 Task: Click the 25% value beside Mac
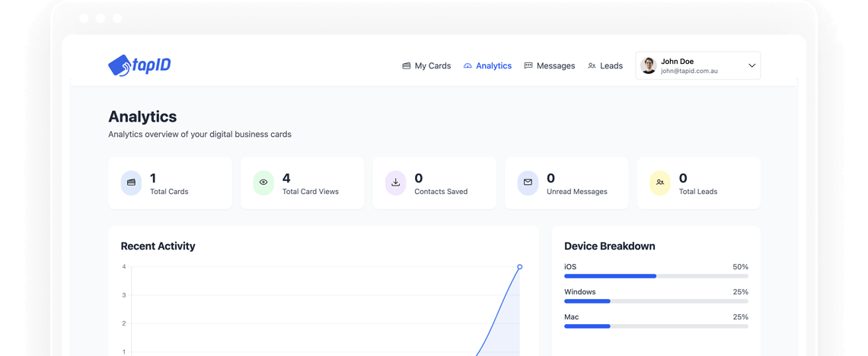[740, 317]
